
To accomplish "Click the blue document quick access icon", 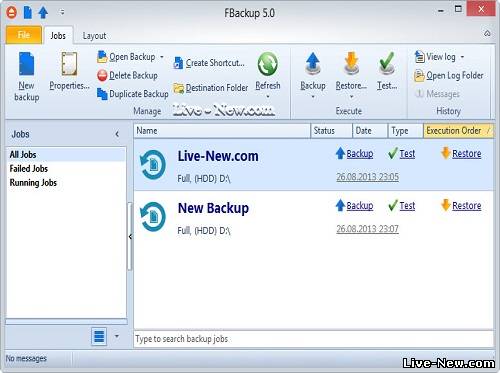I will point(28,13).
